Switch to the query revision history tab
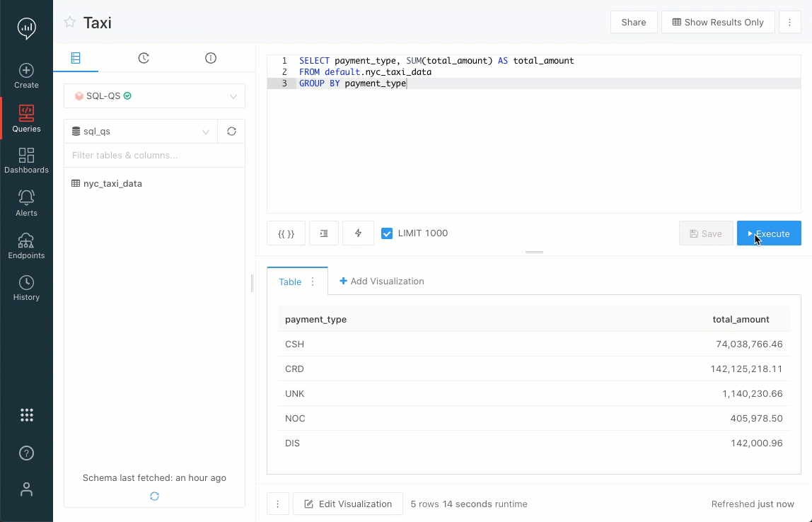This screenshot has width=812, height=522. pyautogui.click(x=144, y=58)
